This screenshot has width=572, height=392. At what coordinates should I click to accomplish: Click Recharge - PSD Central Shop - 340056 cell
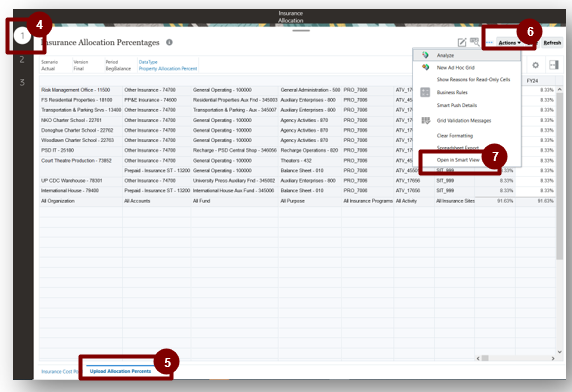point(235,150)
